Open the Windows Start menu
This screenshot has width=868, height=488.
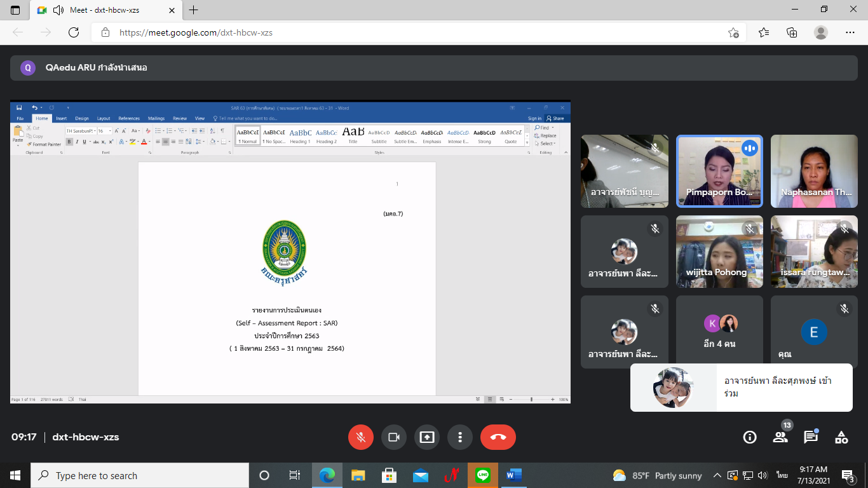point(15,475)
